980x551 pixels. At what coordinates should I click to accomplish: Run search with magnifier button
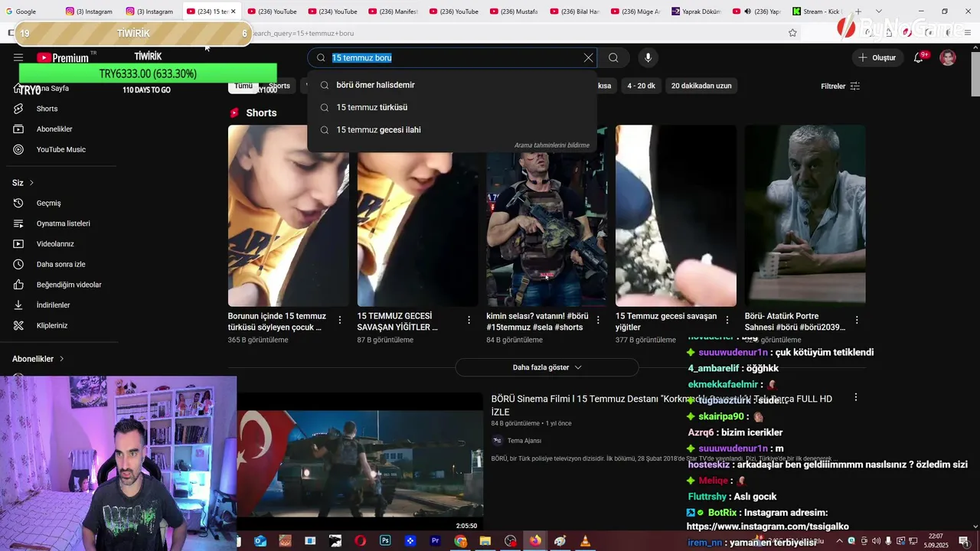point(613,57)
